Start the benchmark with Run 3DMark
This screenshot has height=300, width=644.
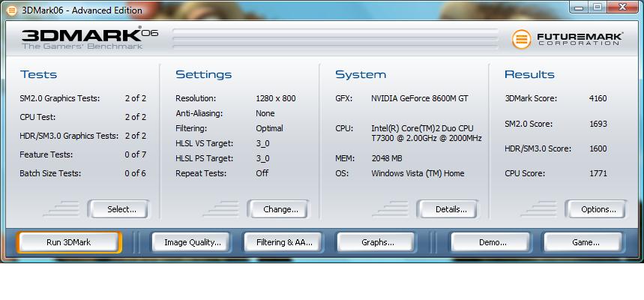click(x=68, y=242)
